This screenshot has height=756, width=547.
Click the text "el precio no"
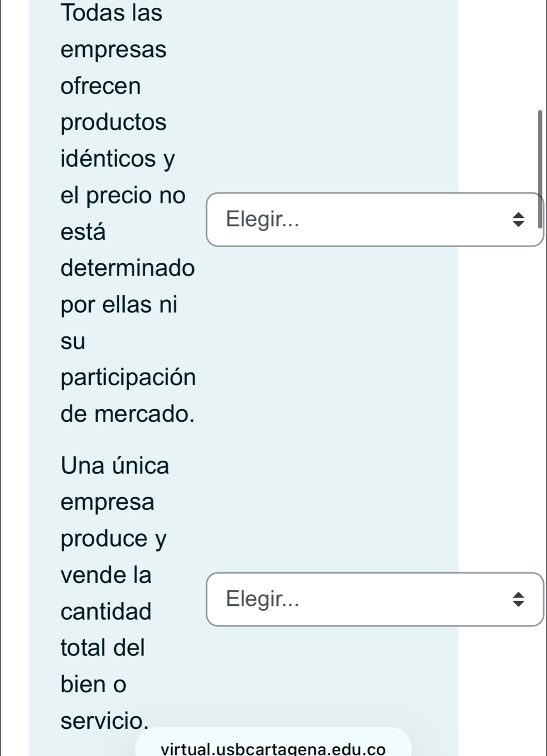coord(123,195)
